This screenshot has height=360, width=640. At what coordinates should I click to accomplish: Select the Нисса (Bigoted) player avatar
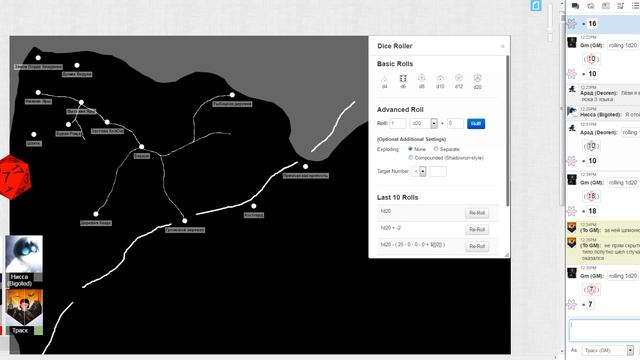click(x=24, y=254)
